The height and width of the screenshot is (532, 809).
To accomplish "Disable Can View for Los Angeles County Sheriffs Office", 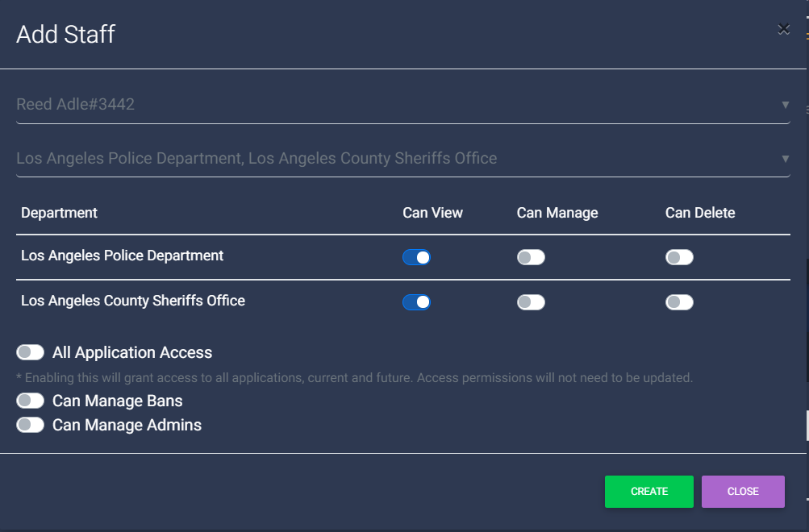I will click(x=416, y=301).
